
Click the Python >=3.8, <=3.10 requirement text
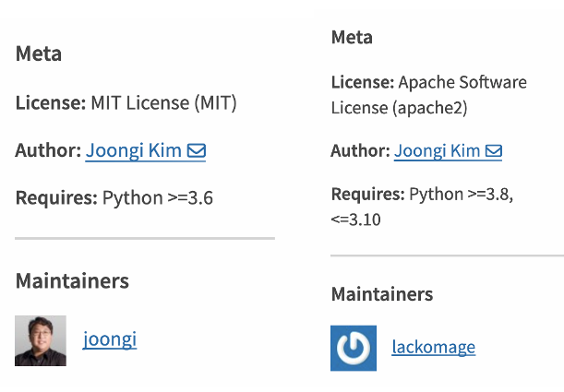422,207
